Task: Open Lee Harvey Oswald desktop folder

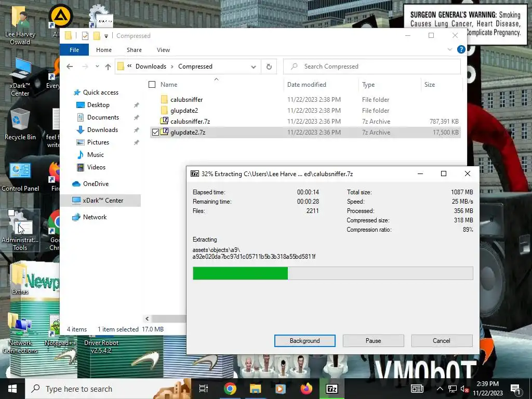Action: [x=20, y=26]
